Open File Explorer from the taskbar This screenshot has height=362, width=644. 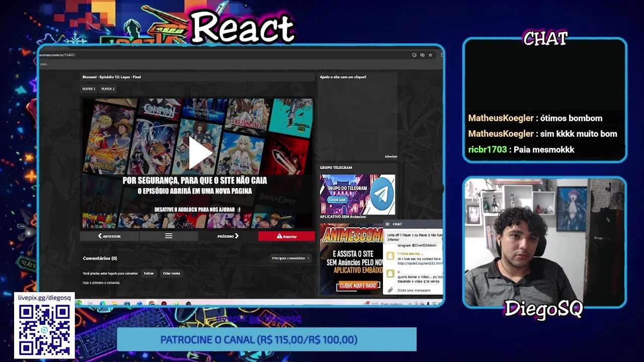point(115,303)
